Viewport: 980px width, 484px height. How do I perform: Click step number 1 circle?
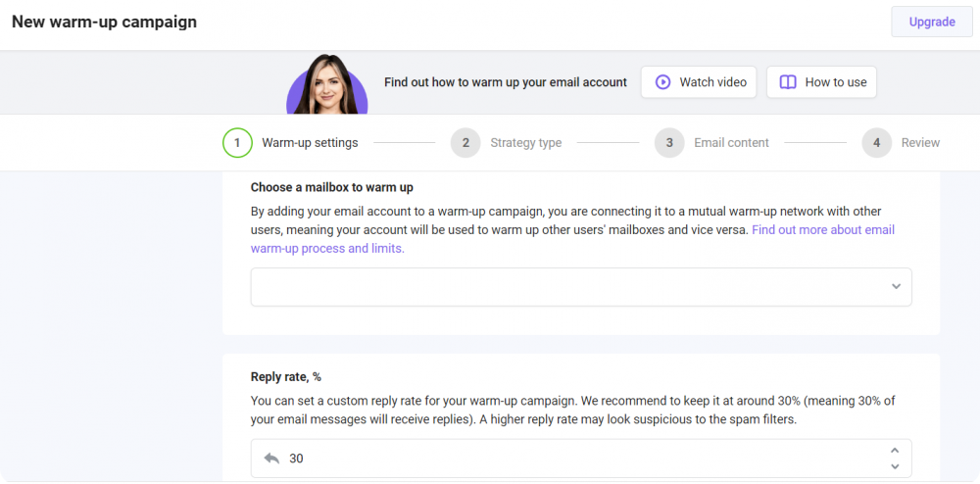pos(237,143)
